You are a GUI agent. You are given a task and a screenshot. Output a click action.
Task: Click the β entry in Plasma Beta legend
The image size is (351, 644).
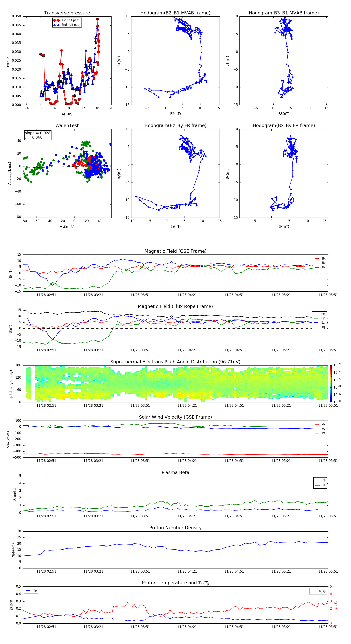click(x=320, y=485)
